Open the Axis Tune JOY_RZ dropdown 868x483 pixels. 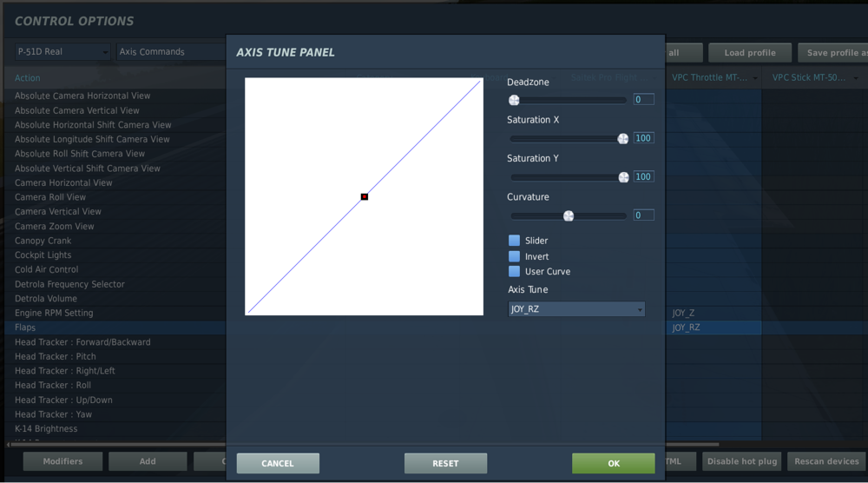[x=576, y=309]
